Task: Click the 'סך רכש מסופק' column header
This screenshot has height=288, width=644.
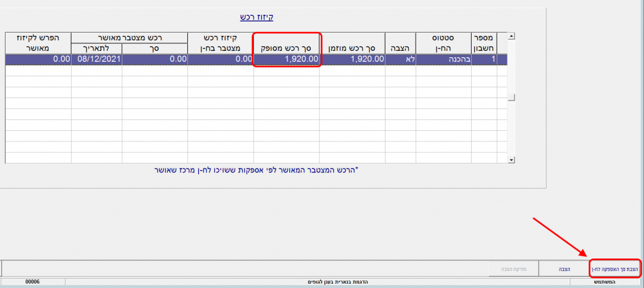Action: click(x=287, y=48)
